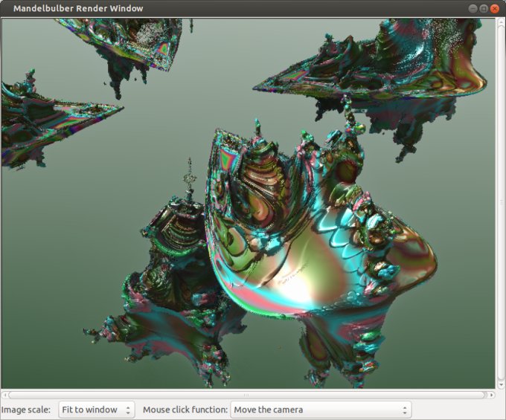
Task: Click the horizontal scrollbar left arrow
Action: click(4, 395)
